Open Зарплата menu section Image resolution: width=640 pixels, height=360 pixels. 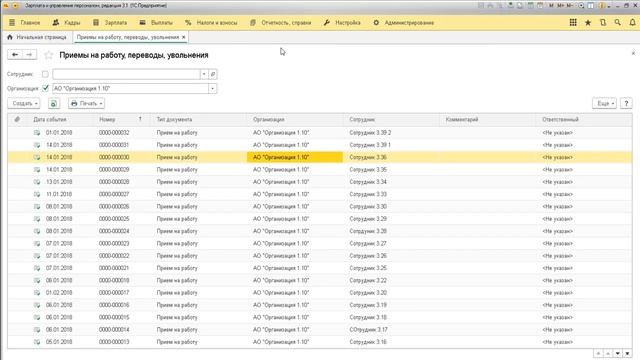pyautogui.click(x=111, y=23)
